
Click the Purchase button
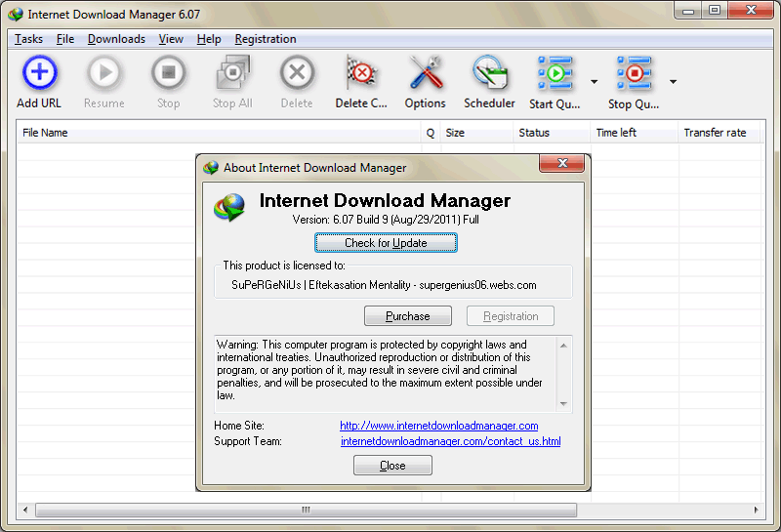click(x=408, y=316)
